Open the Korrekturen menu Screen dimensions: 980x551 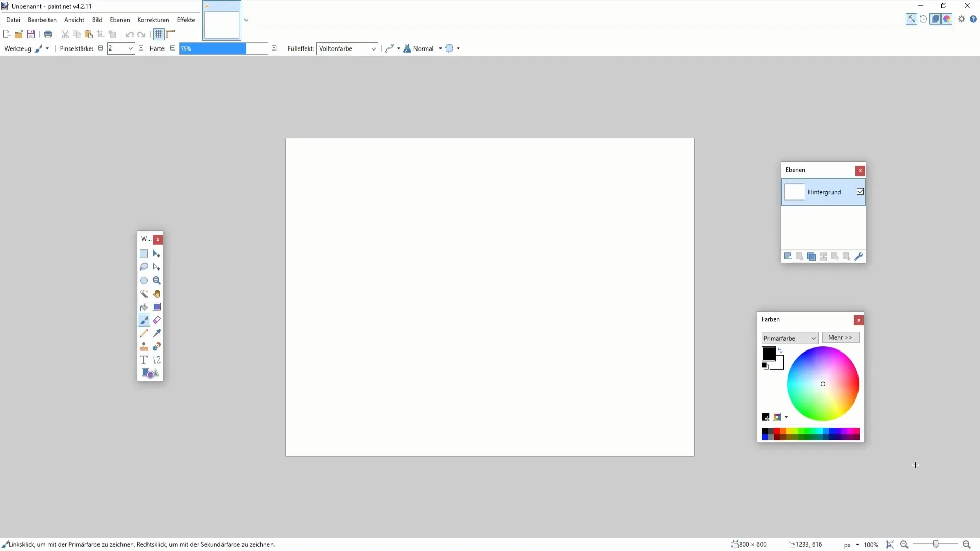click(x=153, y=20)
